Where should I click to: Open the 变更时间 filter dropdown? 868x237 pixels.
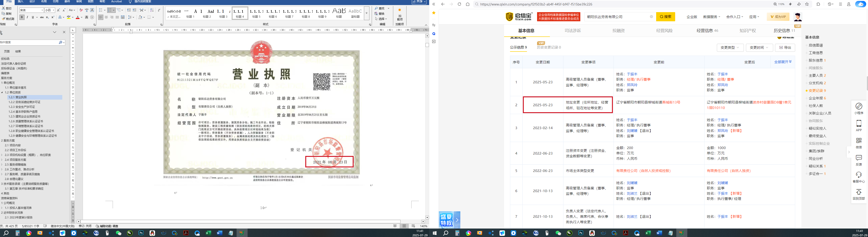pos(759,48)
